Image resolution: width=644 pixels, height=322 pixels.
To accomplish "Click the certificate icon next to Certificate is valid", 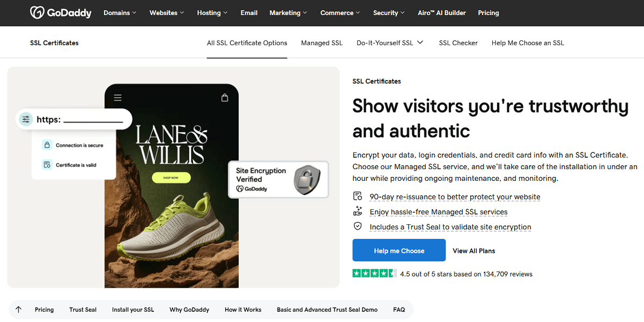I will pos(47,165).
